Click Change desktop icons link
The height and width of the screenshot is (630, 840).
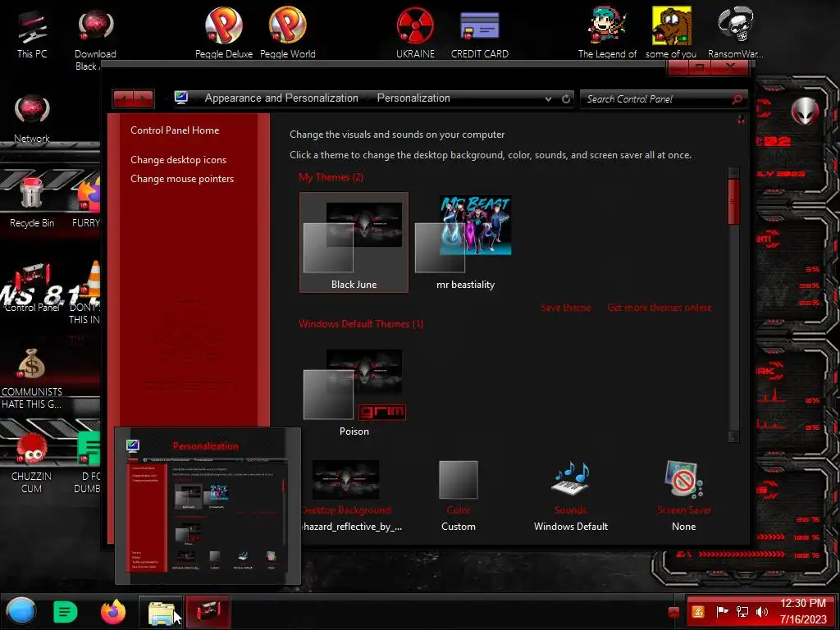click(x=178, y=160)
